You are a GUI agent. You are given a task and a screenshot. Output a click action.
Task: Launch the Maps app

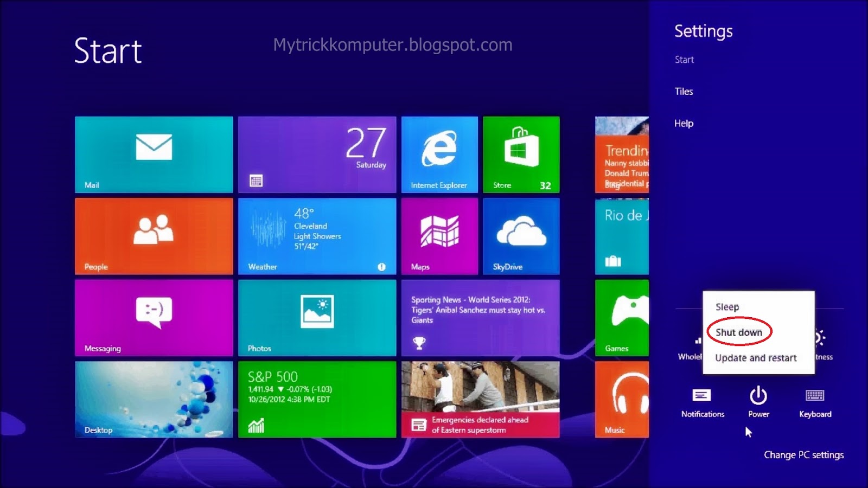click(439, 236)
